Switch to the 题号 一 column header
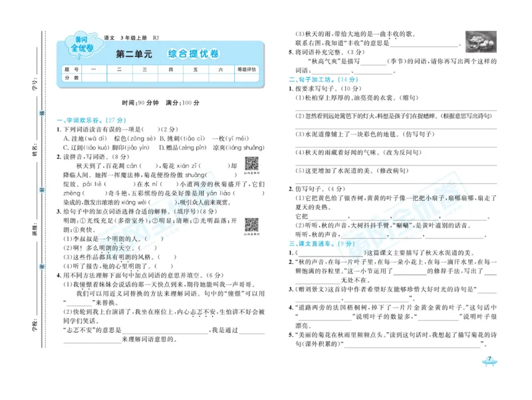 pos(92,70)
